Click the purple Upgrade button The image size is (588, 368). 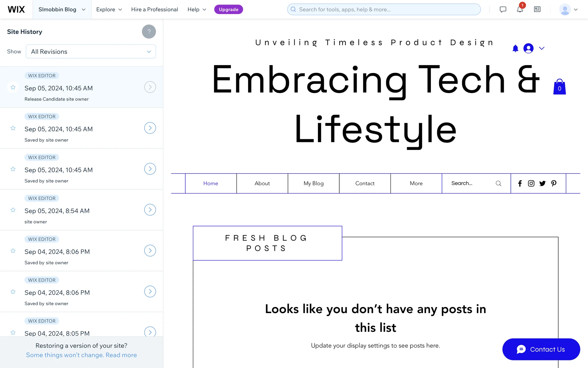click(228, 10)
